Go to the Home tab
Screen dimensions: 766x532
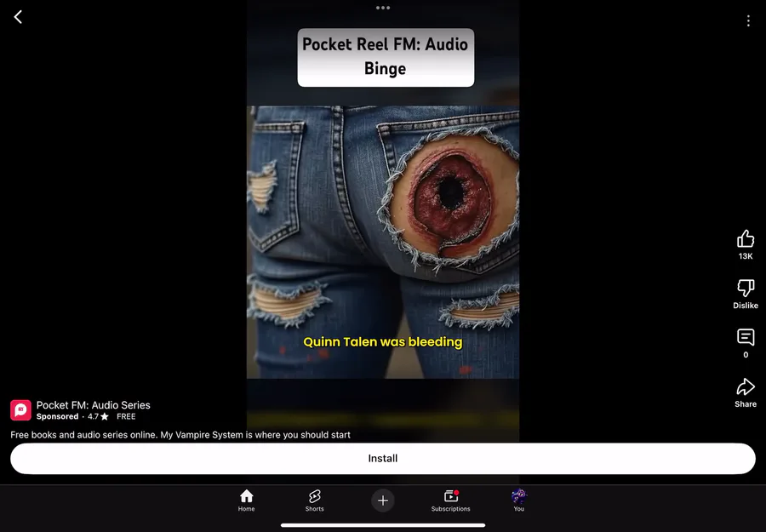pyautogui.click(x=246, y=501)
